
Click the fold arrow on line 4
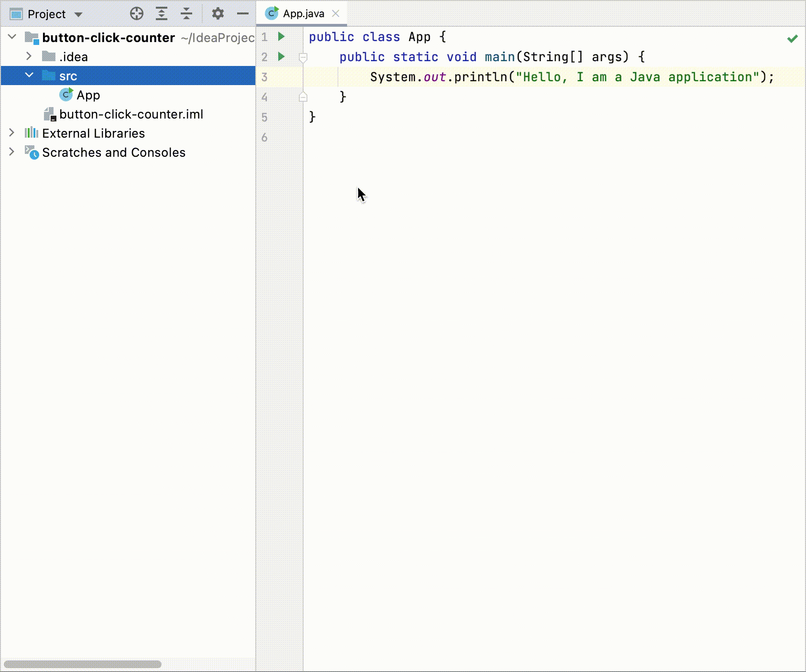point(303,97)
